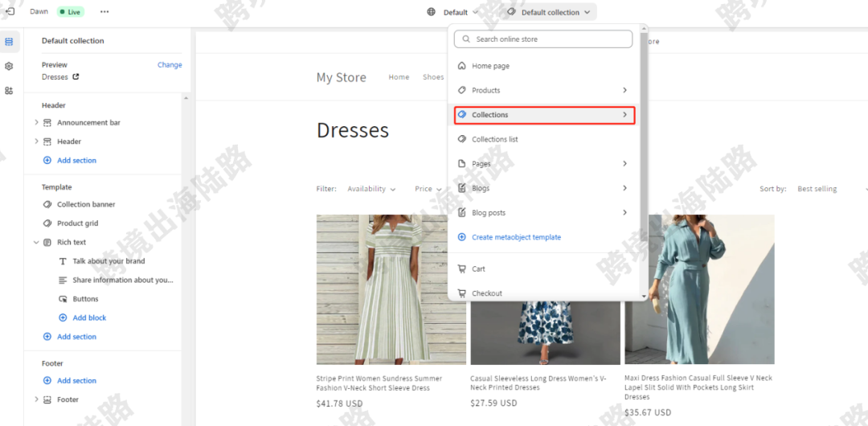Image resolution: width=868 pixels, height=426 pixels.
Task: Open Theme settings gear icon in sidebar
Action: point(9,67)
